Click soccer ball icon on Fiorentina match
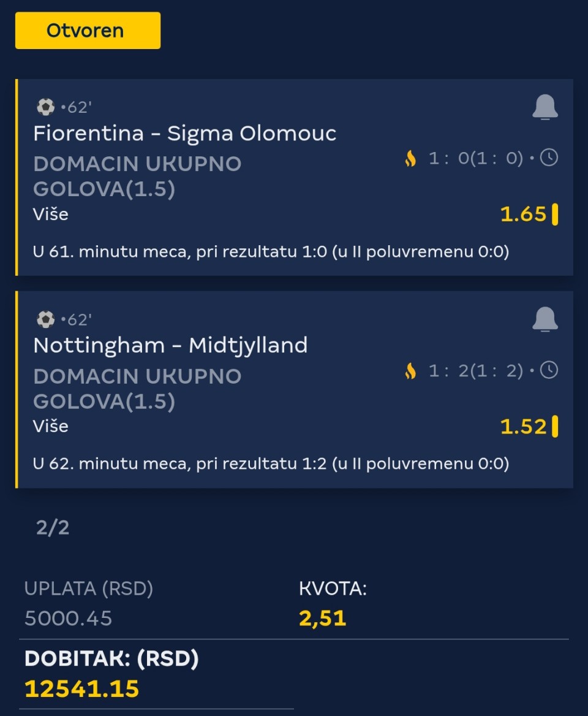 click(45, 107)
